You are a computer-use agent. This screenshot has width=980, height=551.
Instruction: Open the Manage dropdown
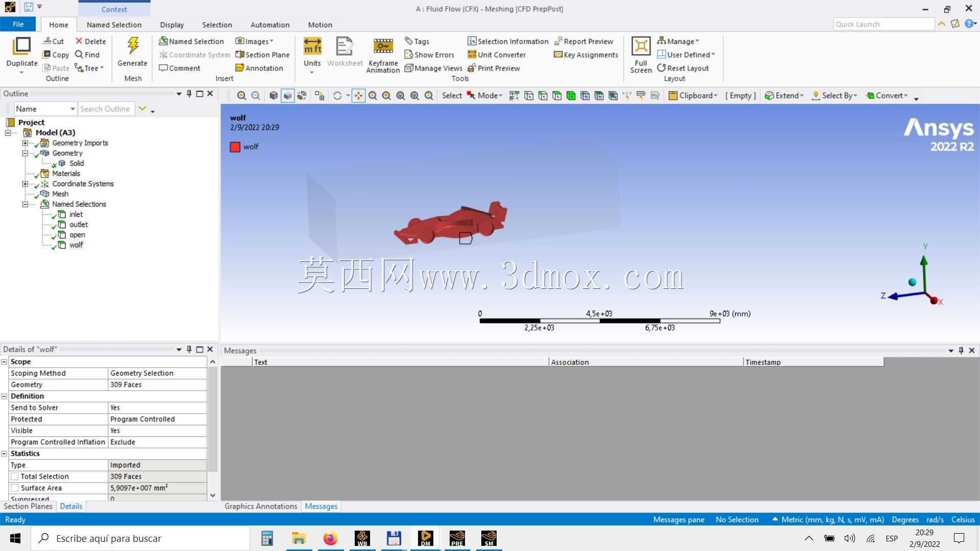coord(678,41)
